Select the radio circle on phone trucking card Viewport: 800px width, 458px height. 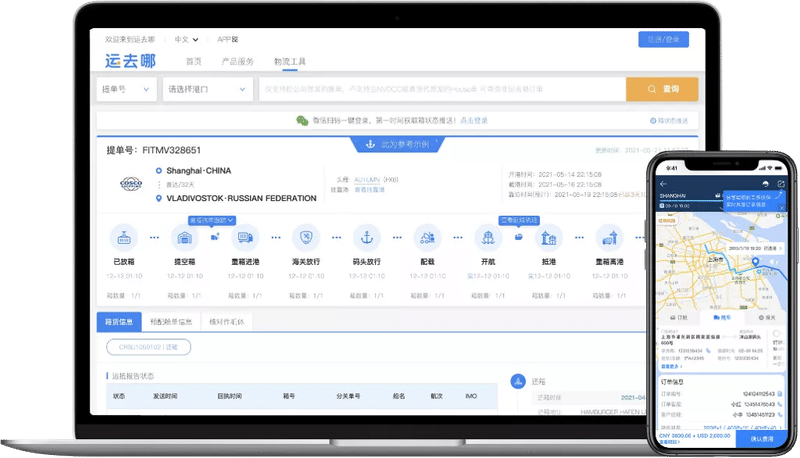(x=777, y=334)
